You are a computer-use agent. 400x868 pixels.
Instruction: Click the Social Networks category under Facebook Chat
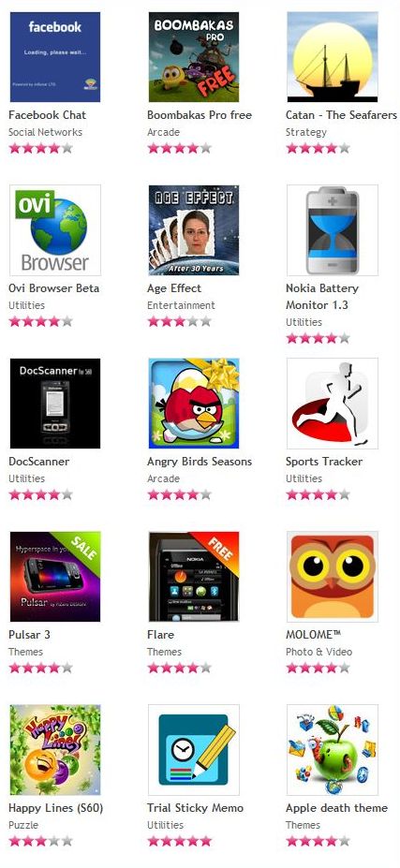[x=45, y=132]
